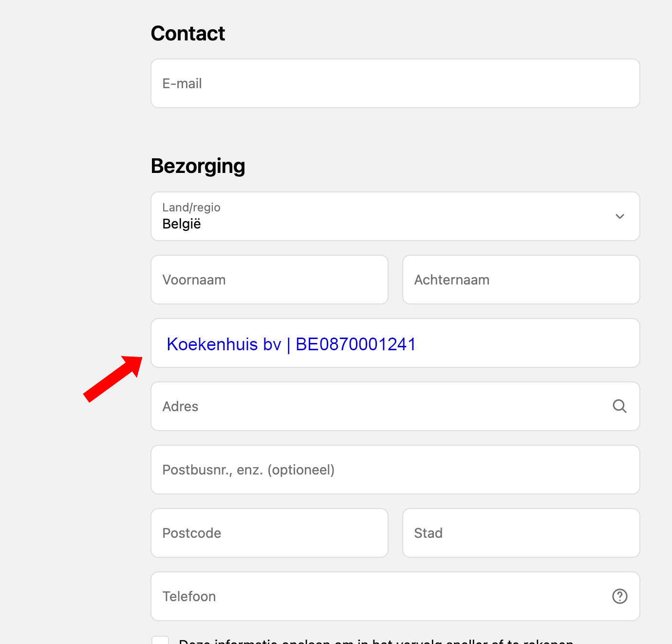Click the Land/regio label text

(191, 208)
